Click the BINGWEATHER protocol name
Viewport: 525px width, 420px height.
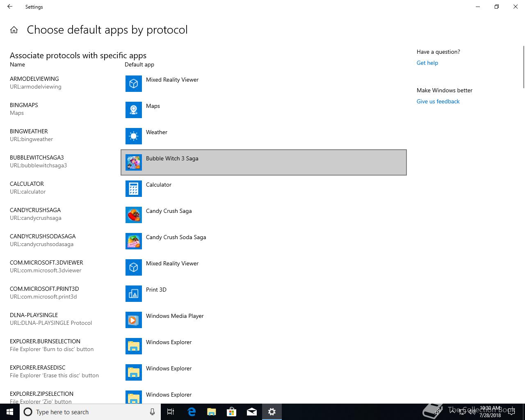pos(29,131)
